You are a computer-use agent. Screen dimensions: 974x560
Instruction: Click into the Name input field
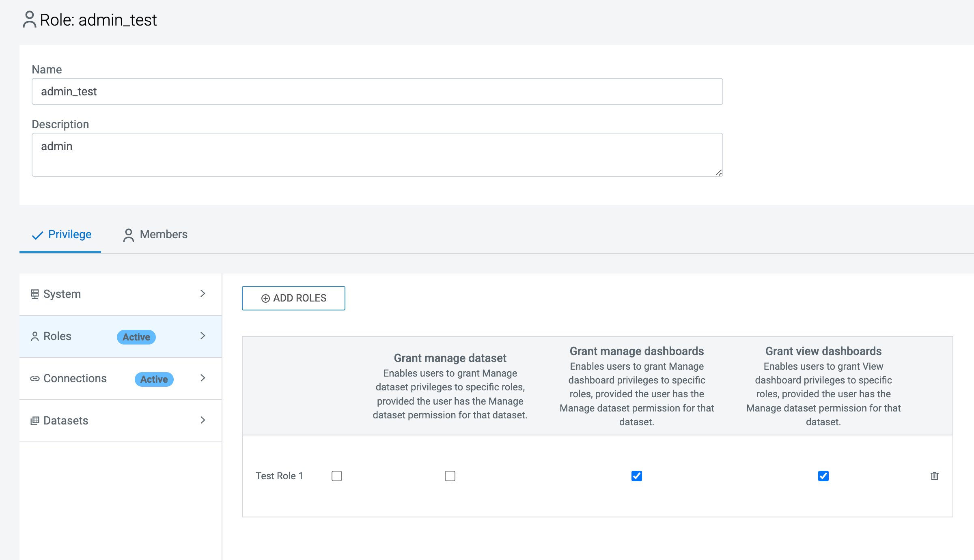click(377, 92)
